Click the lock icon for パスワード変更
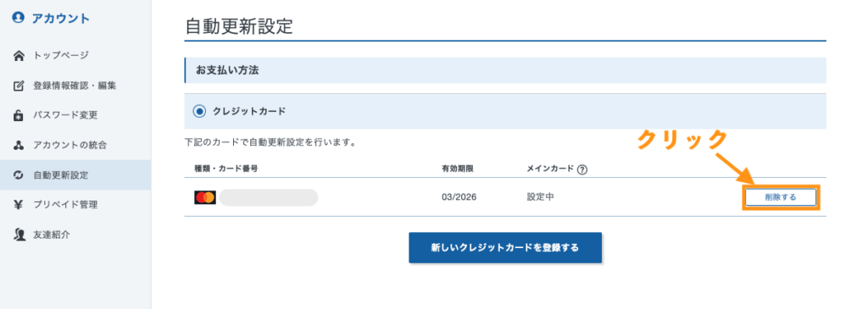868x309 pixels. (19, 115)
